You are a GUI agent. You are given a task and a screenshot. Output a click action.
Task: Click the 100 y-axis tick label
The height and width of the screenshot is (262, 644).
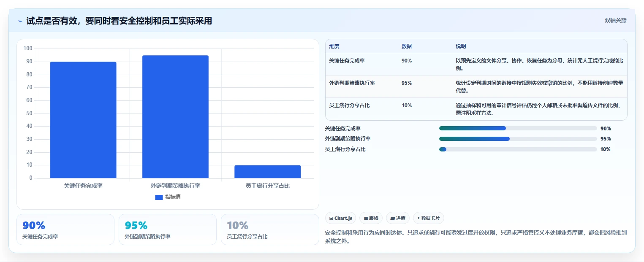point(28,49)
